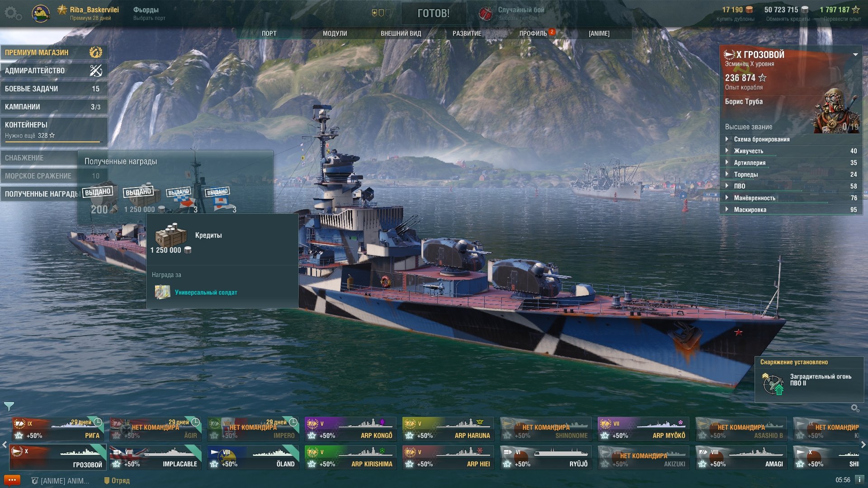Image resolution: width=868 pixels, height=488 pixels.
Task: Open carousel settings gear near ship list
Action: coord(855,408)
